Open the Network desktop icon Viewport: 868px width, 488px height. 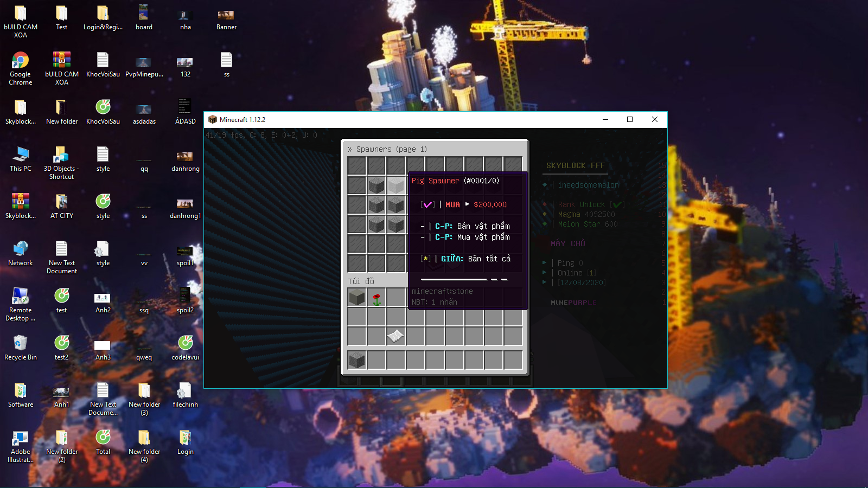20,253
